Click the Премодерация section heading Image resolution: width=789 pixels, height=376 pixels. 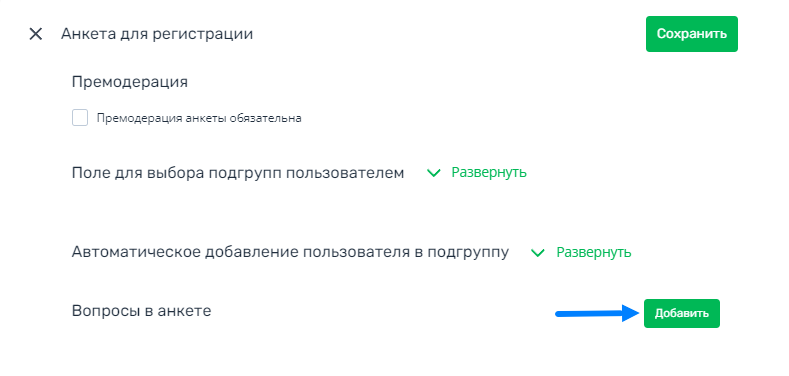click(x=130, y=82)
